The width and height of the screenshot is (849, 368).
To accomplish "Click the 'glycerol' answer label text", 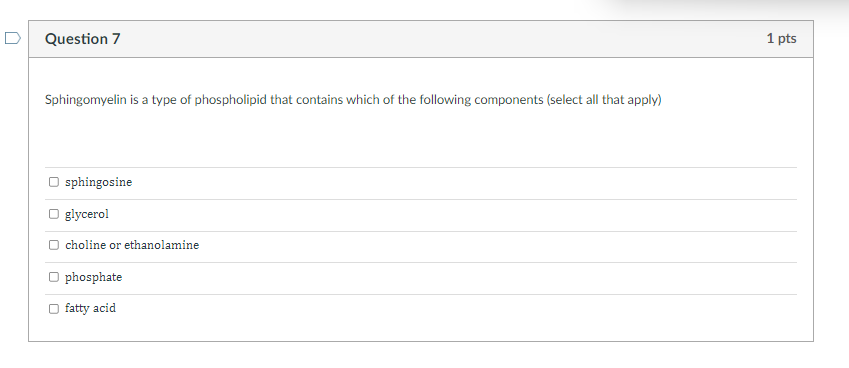I will click(87, 214).
